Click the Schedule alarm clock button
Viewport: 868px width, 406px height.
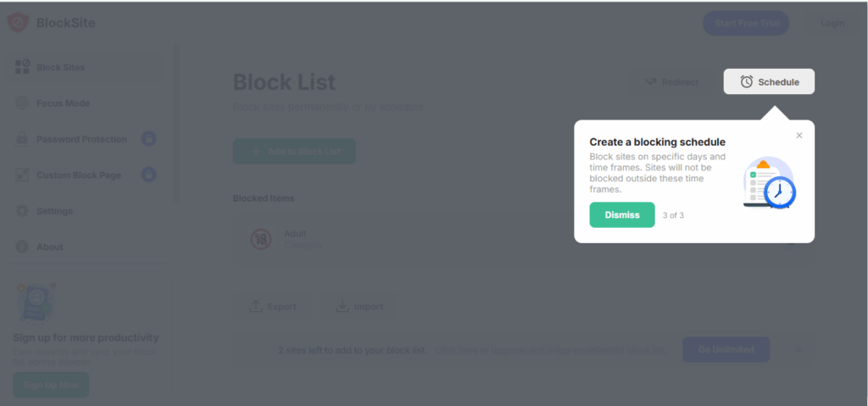click(769, 81)
